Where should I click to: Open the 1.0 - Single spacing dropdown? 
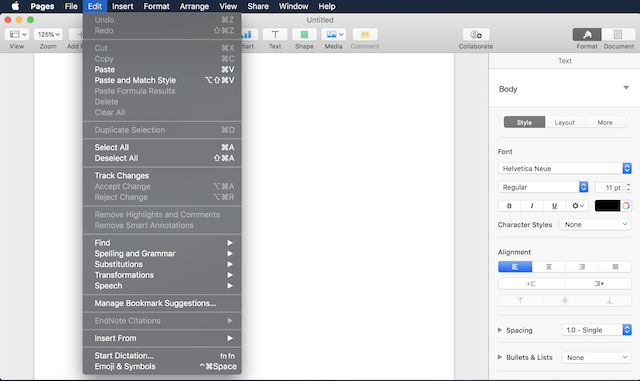pyautogui.click(x=597, y=330)
